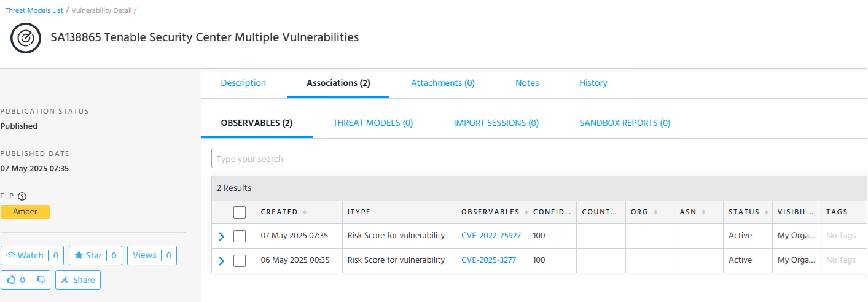The height and width of the screenshot is (302, 868).
Task: Sort by the Visibility column
Action: [x=796, y=212]
